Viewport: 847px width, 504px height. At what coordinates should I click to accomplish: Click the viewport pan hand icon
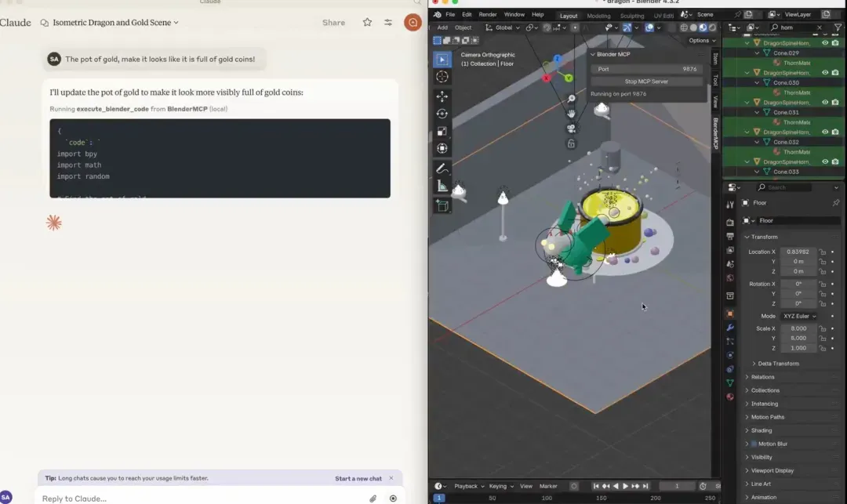[571, 114]
